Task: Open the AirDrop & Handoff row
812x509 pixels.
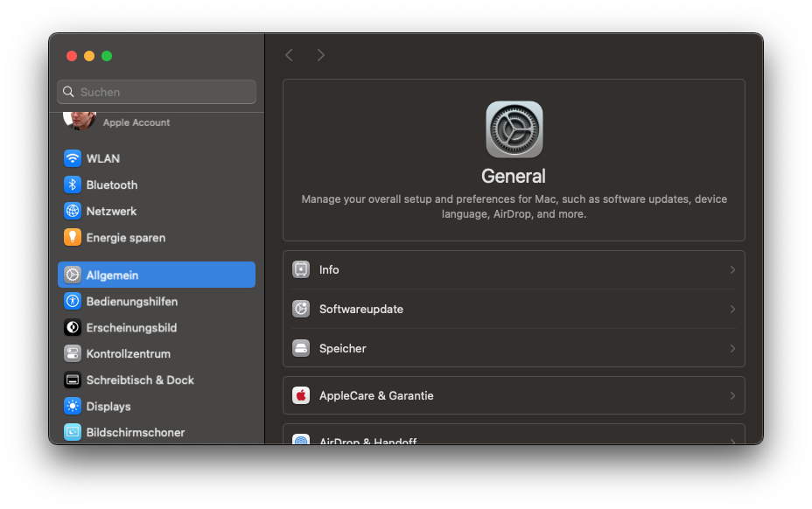Action: tap(514, 438)
